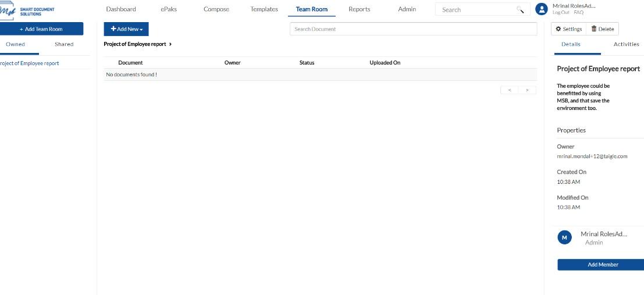Switch to the Owned tab

[16, 44]
